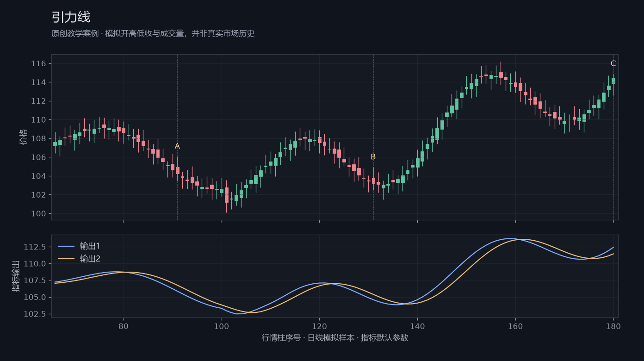Click price axis tick 102
The image size is (644, 361).
pos(39,195)
